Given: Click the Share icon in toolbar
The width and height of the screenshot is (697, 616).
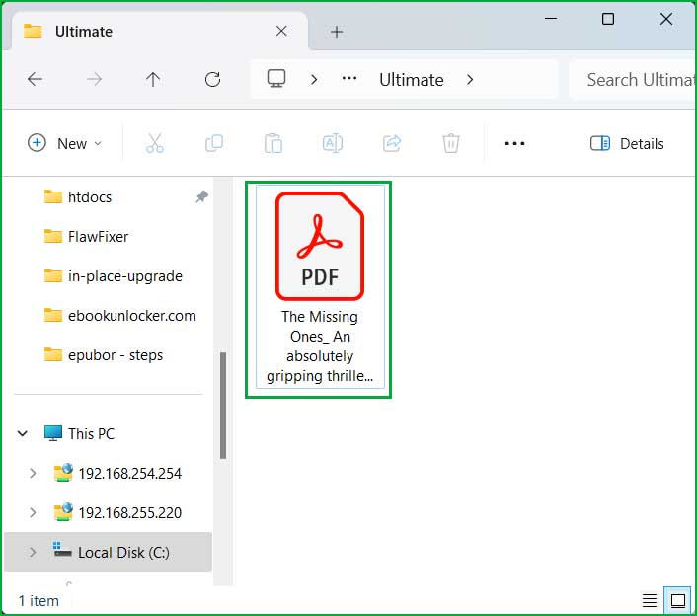Looking at the screenshot, I should (x=392, y=143).
